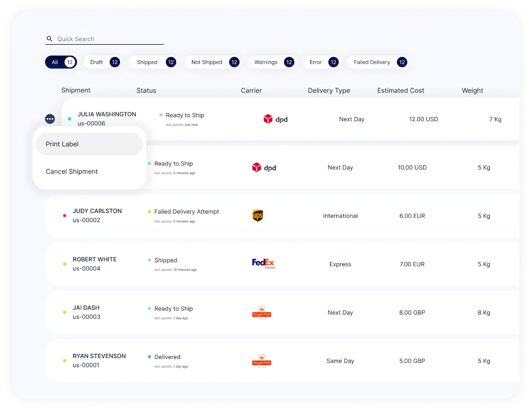Click the International delivery type cell

340,216
